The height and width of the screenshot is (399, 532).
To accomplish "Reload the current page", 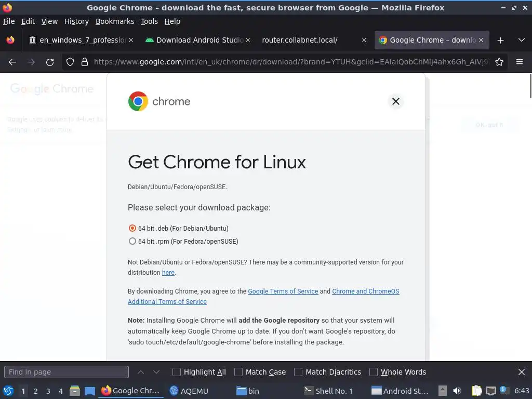I will point(50,62).
